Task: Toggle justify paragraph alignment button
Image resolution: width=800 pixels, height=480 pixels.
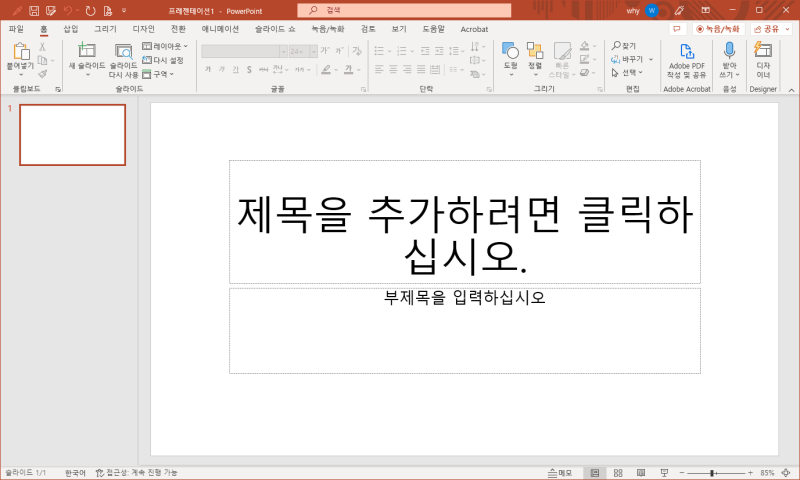Action: tap(421, 69)
